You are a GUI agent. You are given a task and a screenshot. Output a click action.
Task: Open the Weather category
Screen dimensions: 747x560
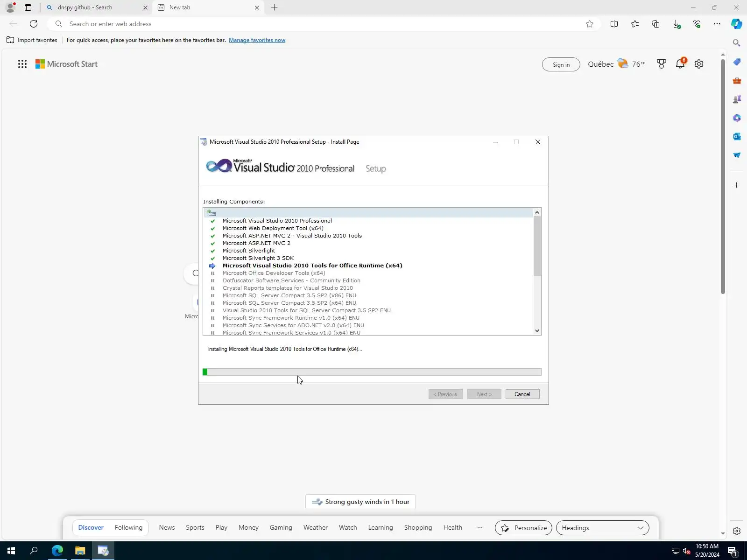(316, 528)
